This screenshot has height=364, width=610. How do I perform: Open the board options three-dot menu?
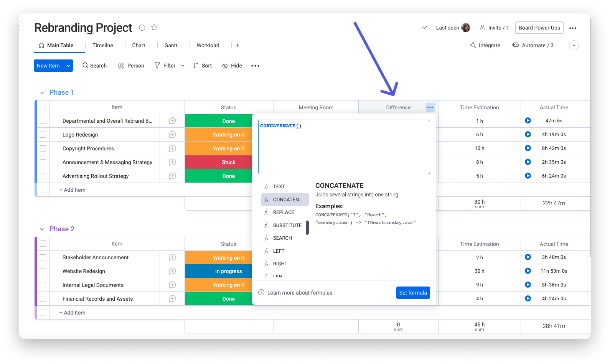pos(573,28)
